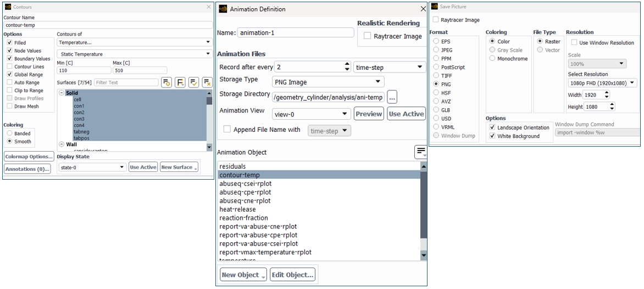Image resolution: width=644 pixels, height=289 pixels.
Task: Open the Storage Type PNG Image dropdown
Action: coord(328,82)
